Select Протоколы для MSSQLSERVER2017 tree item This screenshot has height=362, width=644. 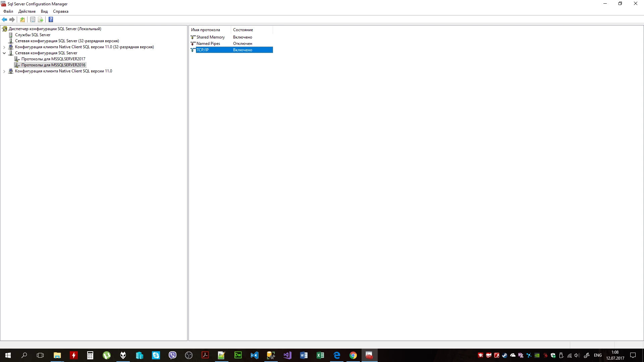[53, 59]
